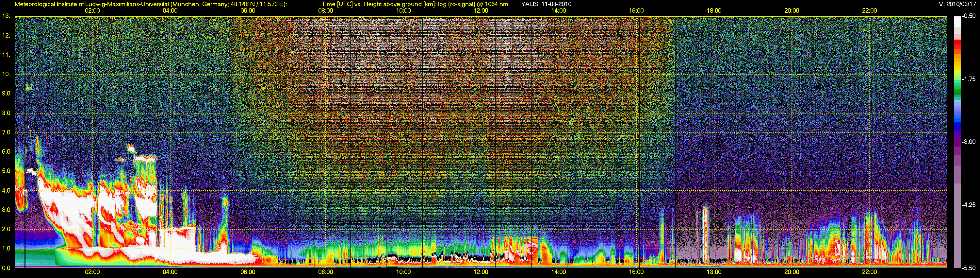Click the '9.0' height axis label

pyautogui.click(x=6, y=94)
